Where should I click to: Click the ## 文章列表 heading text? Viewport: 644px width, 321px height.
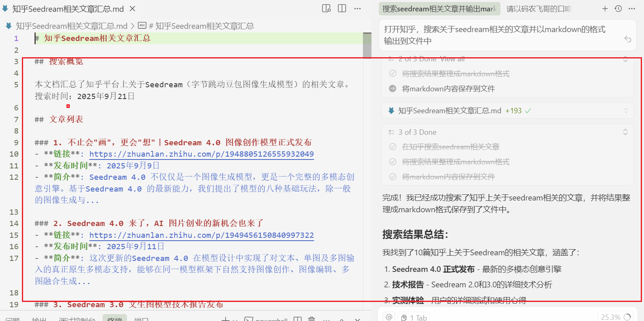(59, 119)
